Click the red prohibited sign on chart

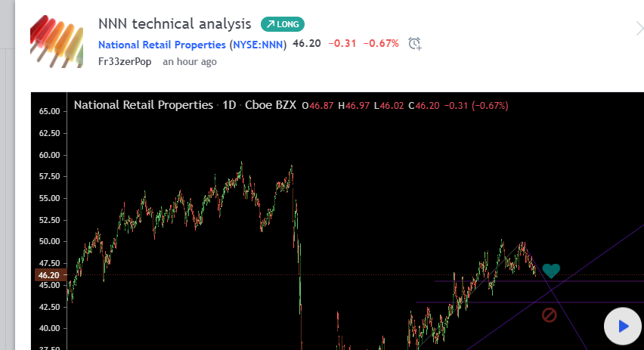550,314
